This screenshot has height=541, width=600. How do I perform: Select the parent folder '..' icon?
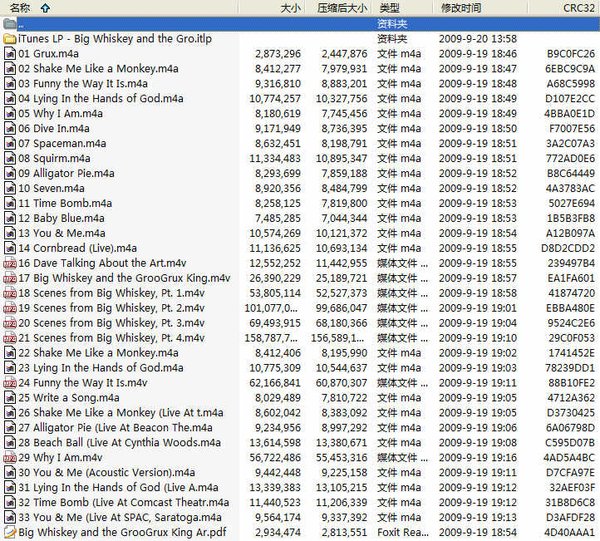[x=10, y=24]
